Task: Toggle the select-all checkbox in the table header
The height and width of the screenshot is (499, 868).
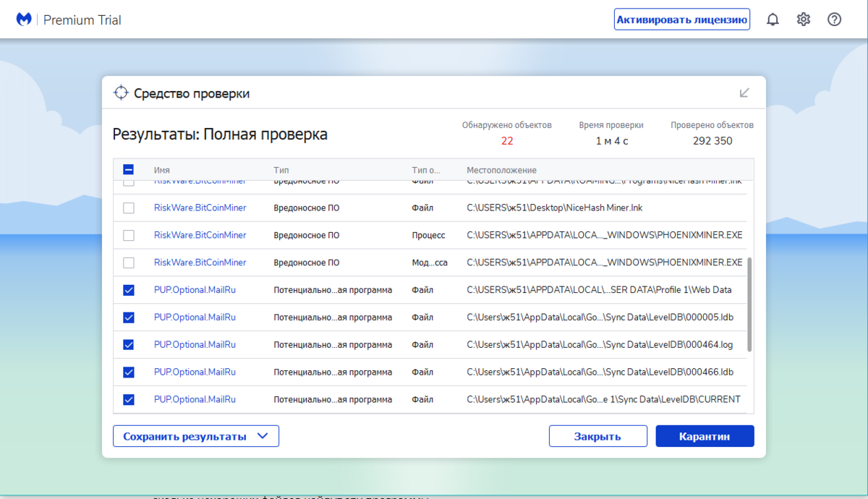Action: point(129,170)
